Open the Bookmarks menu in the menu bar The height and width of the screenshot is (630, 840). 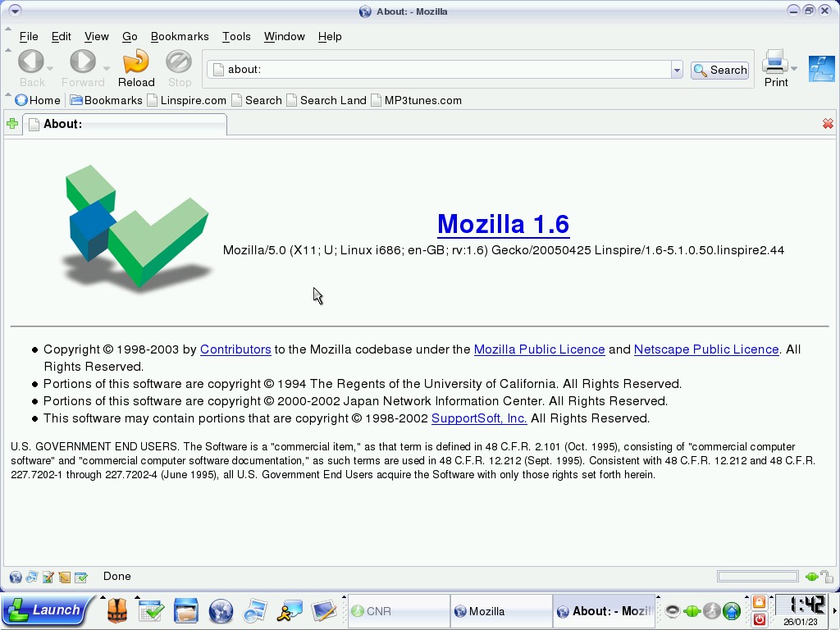coord(180,36)
